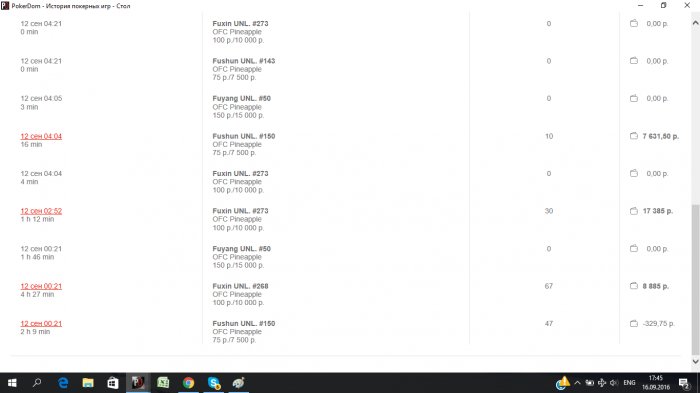Click the scrollbar up arrow

(x=695, y=23)
